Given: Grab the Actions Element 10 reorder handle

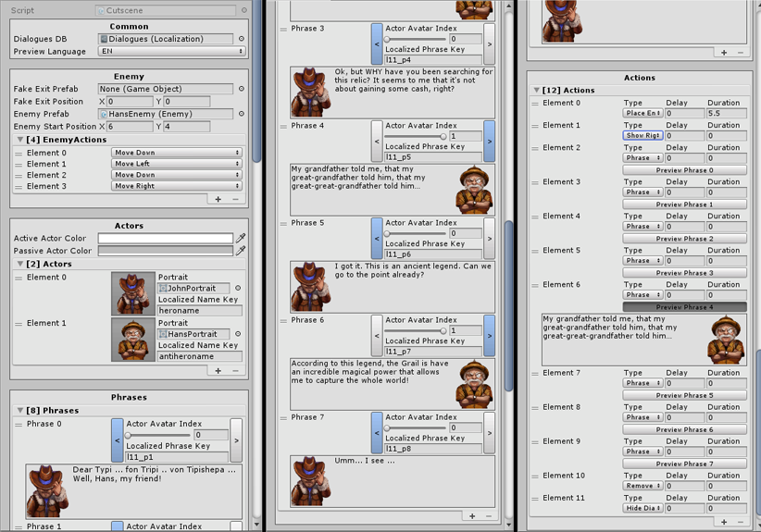Looking at the screenshot, I should 535,476.
